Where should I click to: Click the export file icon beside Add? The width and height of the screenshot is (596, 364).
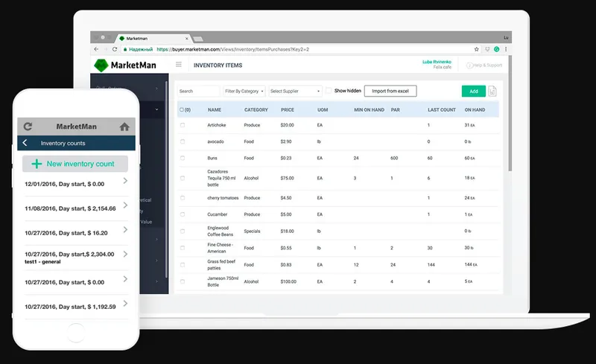492,91
